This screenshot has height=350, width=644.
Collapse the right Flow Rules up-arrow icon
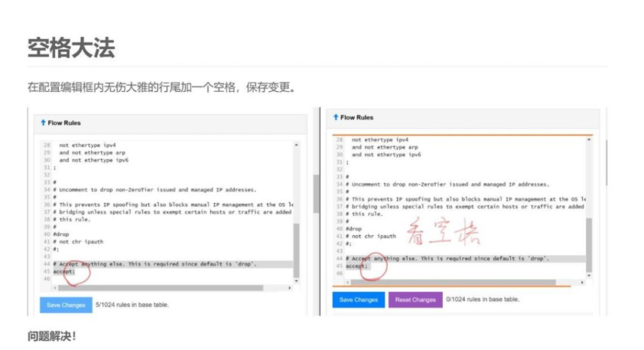[x=336, y=117]
